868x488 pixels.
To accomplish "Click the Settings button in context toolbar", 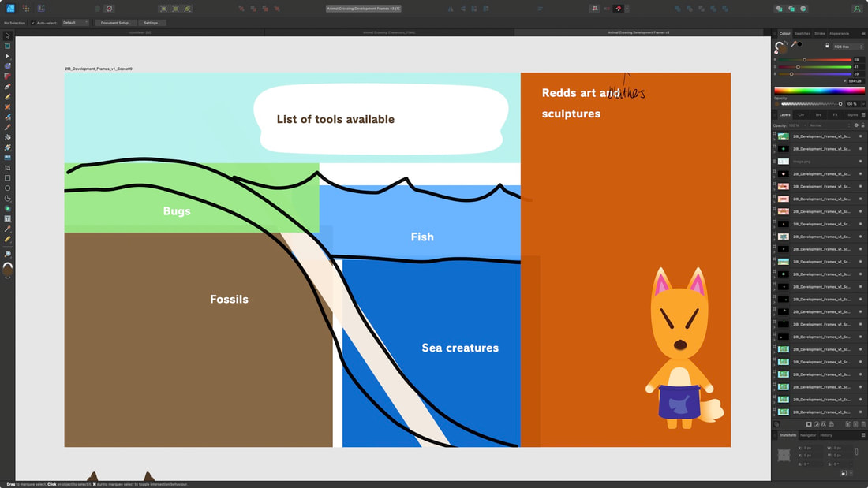I will [x=152, y=23].
